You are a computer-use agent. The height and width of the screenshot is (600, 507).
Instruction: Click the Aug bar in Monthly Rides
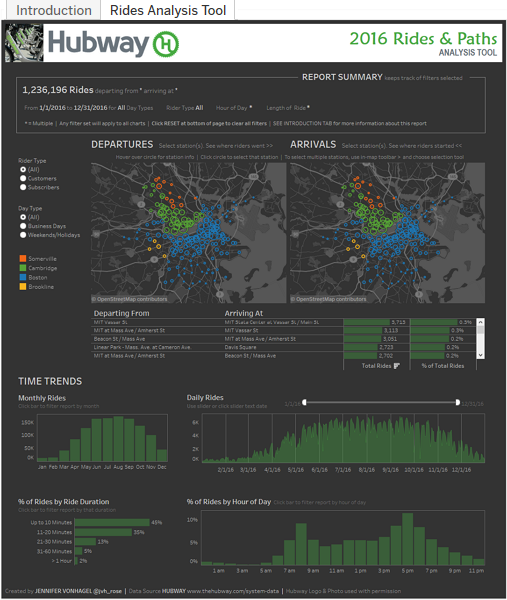(x=118, y=439)
